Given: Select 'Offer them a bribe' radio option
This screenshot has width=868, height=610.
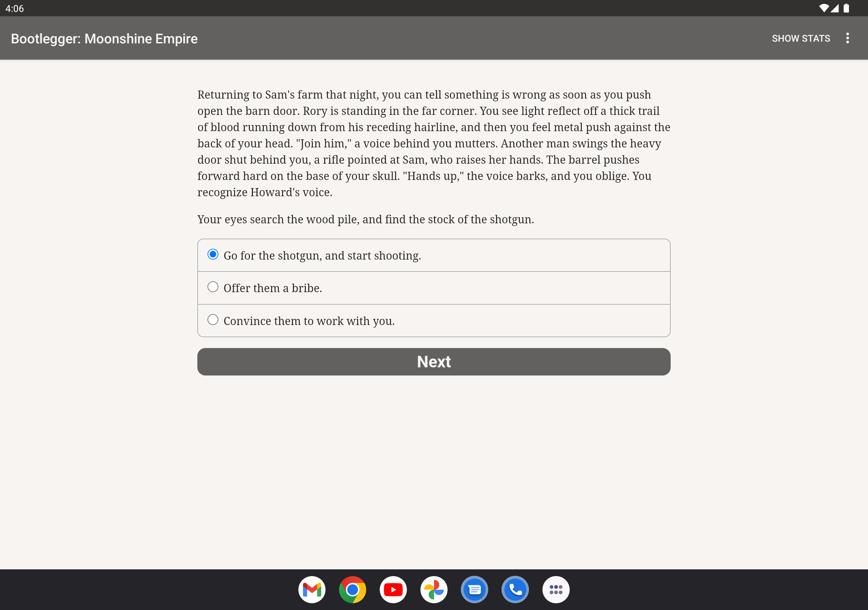Looking at the screenshot, I should (x=434, y=288).
